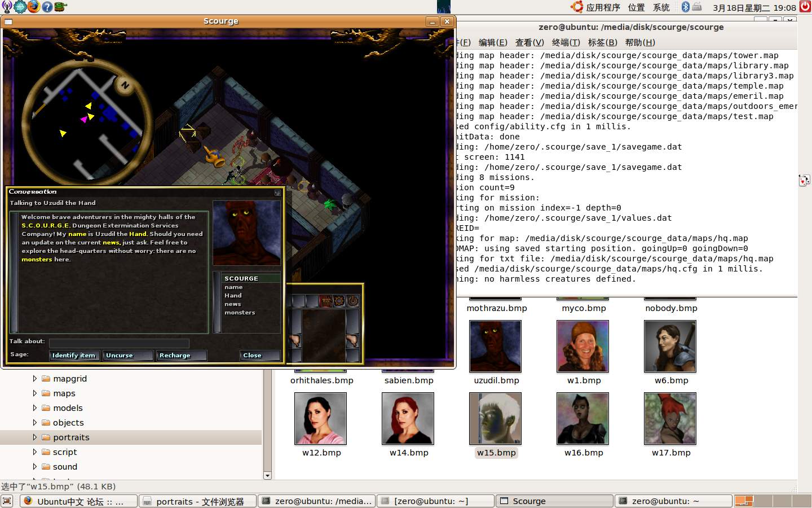Click the orange workspace switcher first desktop
Image resolution: width=812 pixels, height=508 pixels.
[x=744, y=501]
